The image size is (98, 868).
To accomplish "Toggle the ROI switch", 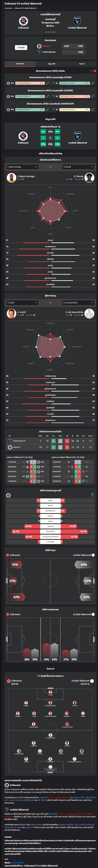I will [95, 71].
